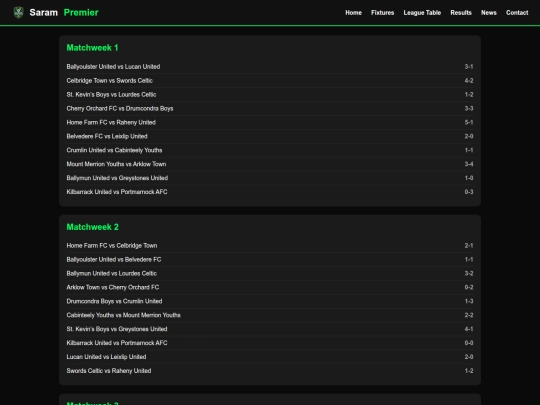Click the Matchweek 1 heading

click(x=92, y=48)
